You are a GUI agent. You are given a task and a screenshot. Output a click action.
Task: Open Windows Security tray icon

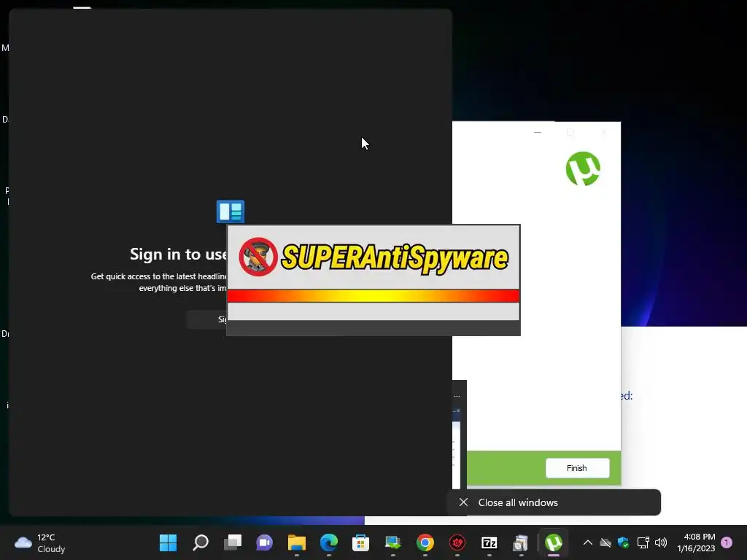(623, 542)
